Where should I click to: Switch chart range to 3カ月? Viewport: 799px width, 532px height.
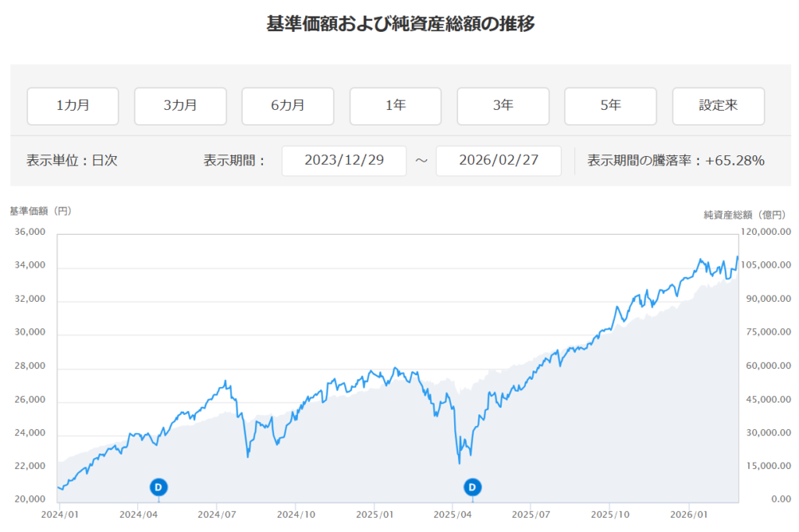pos(180,106)
